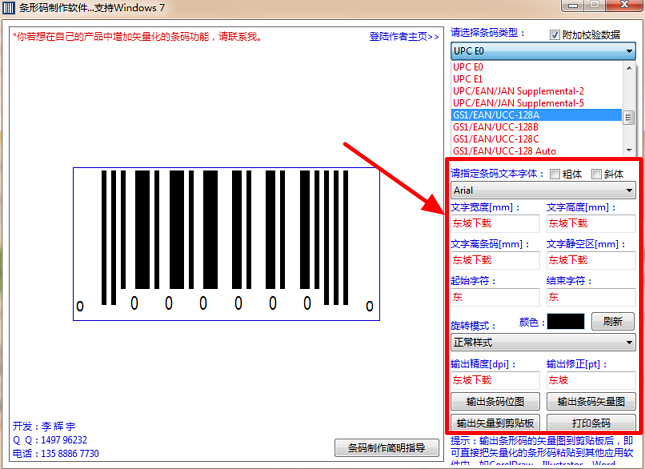Open the black 颜色 color swatch
Screen dimensions: 645x469
pos(566,321)
